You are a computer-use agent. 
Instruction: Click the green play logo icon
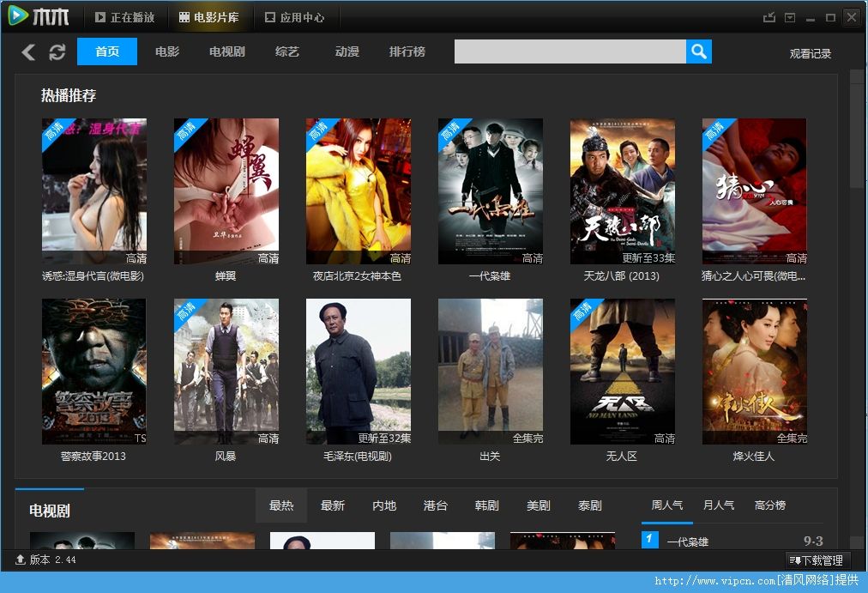18,15
